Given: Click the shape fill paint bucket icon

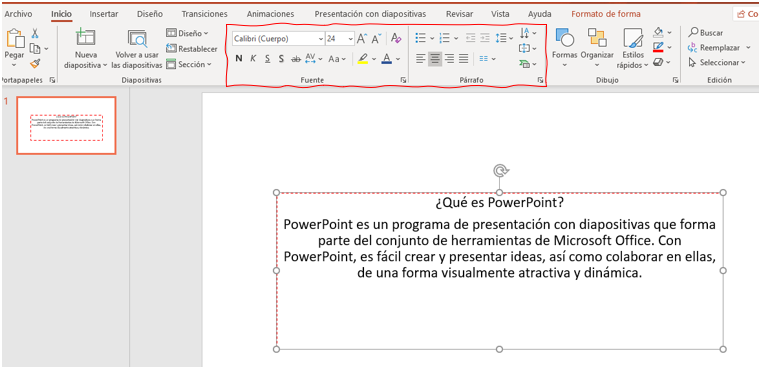Looking at the screenshot, I should tap(658, 32).
